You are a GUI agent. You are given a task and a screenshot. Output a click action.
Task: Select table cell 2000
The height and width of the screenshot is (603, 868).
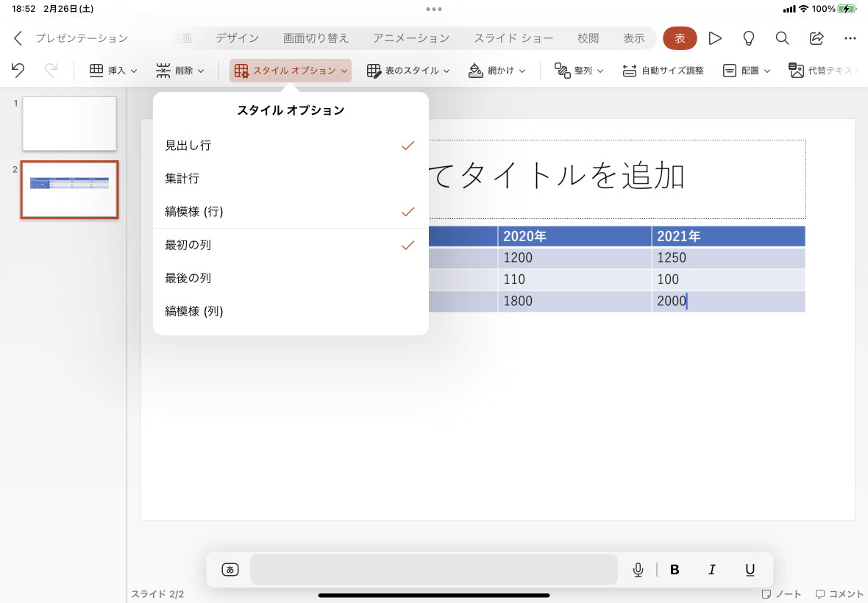[728, 301]
